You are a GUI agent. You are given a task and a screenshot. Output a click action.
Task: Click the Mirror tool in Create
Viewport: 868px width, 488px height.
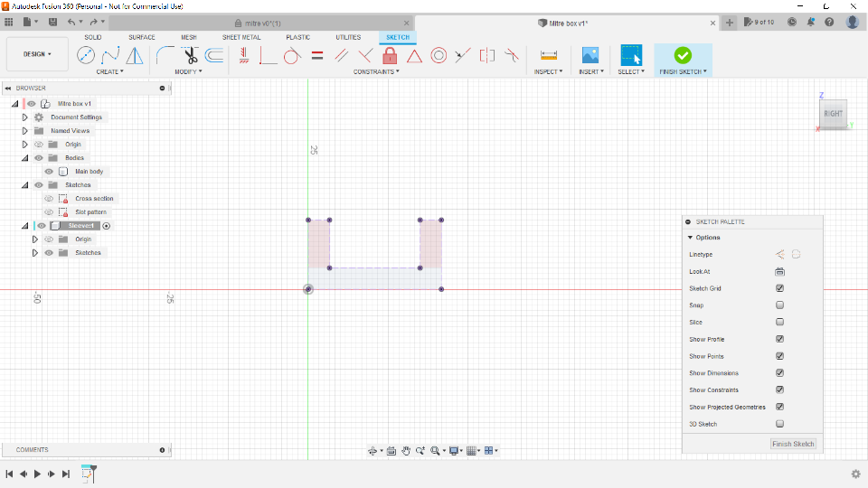135,56
